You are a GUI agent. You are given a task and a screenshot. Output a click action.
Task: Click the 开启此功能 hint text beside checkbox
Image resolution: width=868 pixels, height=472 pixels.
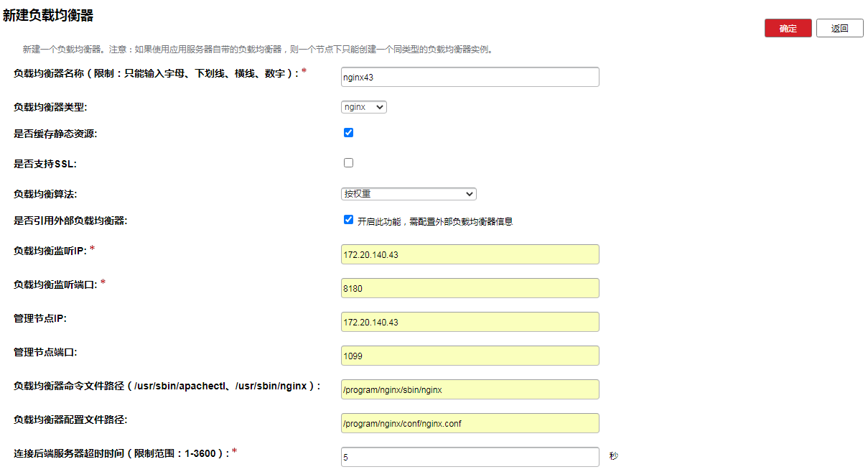[435, 221]
